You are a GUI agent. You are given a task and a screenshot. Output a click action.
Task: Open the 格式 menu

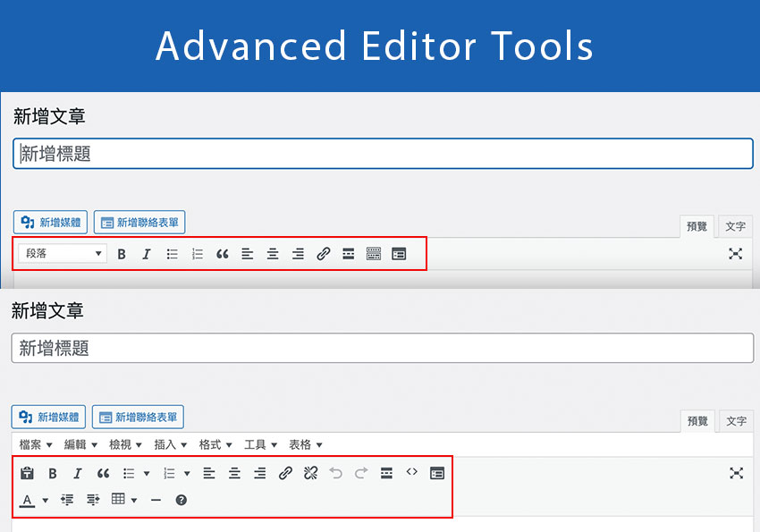(215, 444)
